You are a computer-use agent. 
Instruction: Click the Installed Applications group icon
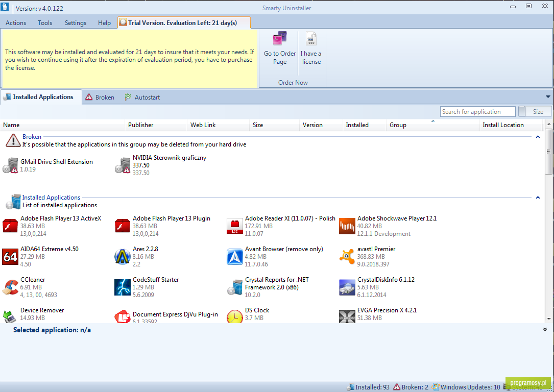click(x=13, y=201)
